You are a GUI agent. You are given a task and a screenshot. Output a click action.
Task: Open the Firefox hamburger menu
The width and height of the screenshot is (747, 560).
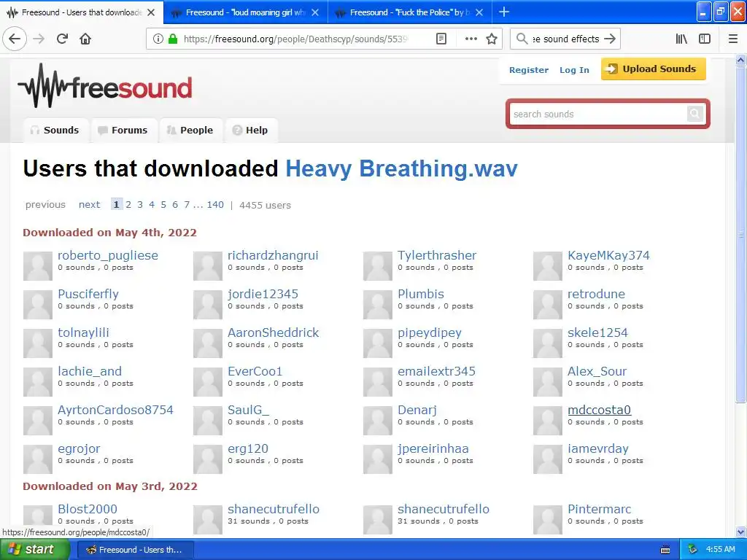click(x=733, y=39)
